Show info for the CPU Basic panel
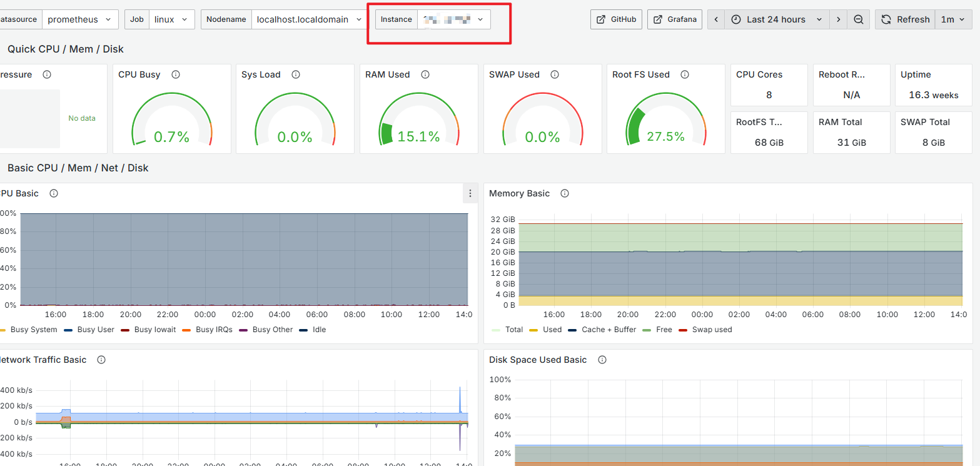The width and height of the screenshot is (980, 466). [x=54, y=193]
